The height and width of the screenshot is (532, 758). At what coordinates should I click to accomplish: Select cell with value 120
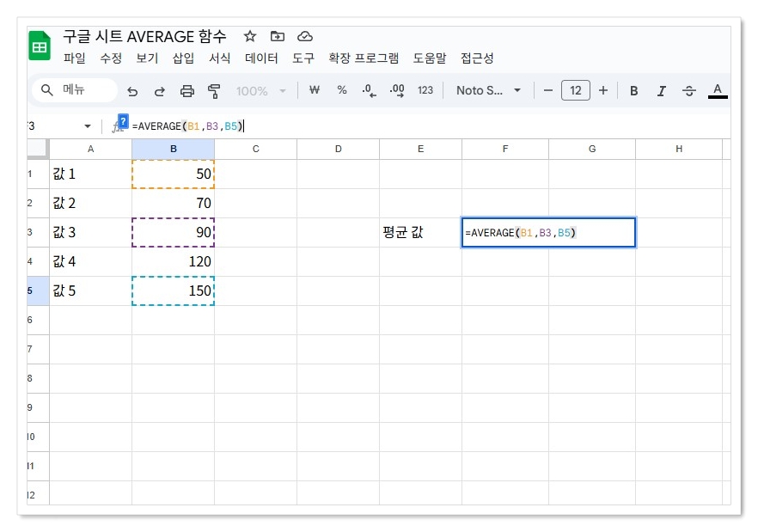[x=173, y=261]
